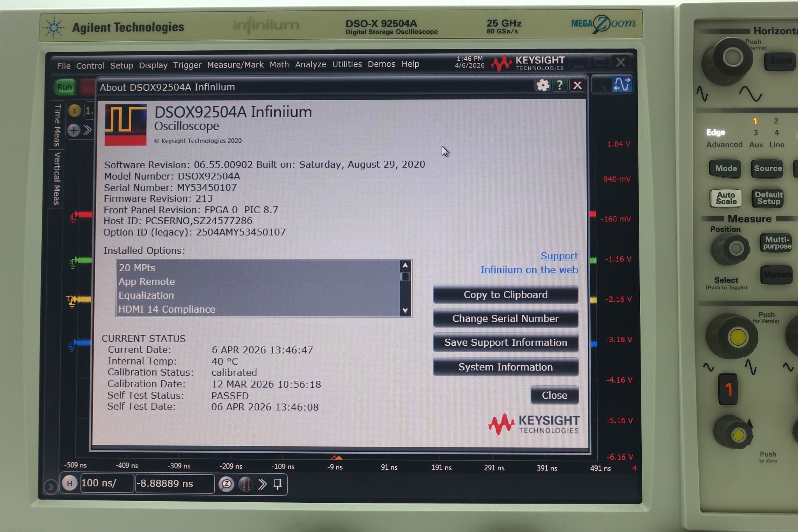Click the horizontal H scale icon

pos(69,484)
